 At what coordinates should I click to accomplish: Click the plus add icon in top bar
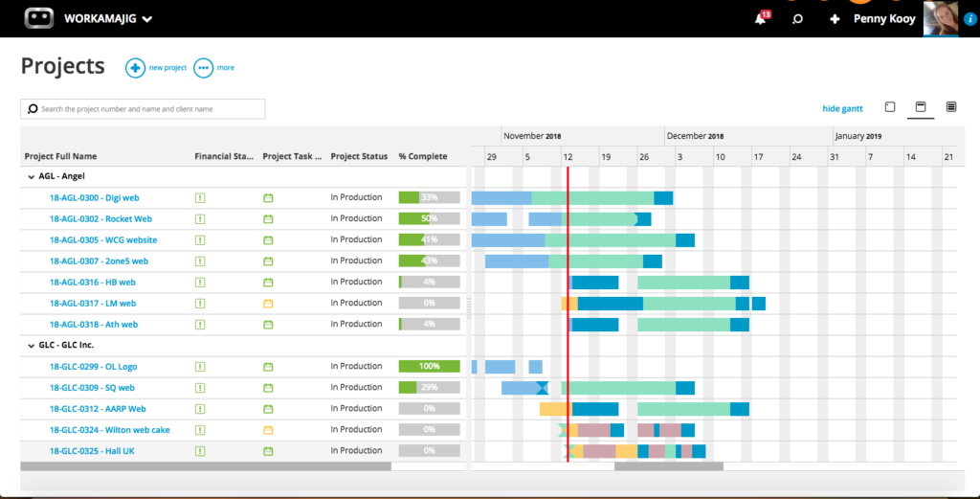click(835, 19)
